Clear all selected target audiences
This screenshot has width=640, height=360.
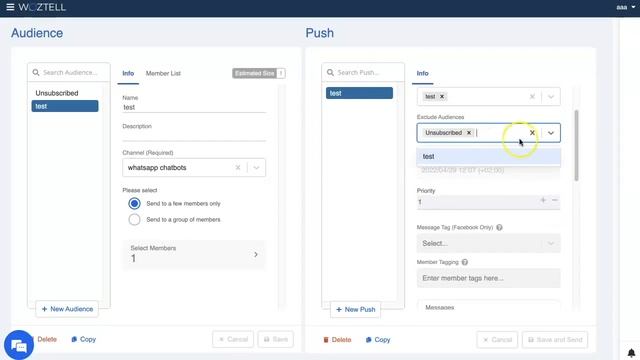[x=532, y=97]
